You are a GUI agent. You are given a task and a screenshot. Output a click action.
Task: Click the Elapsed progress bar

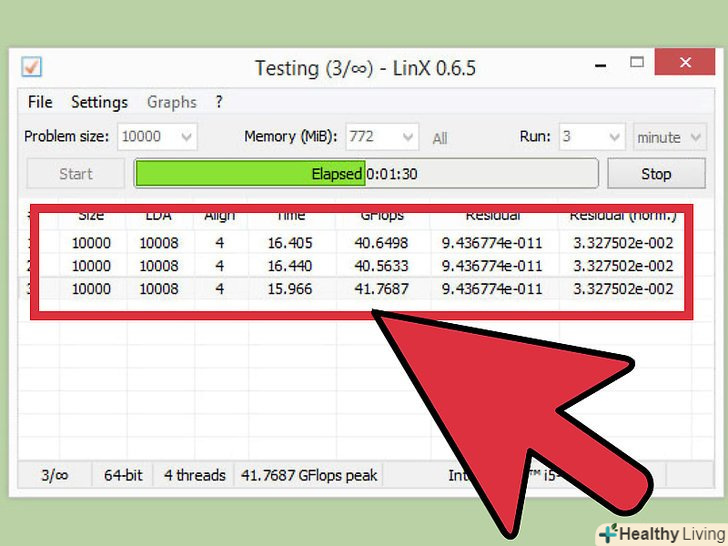[366, 174]
